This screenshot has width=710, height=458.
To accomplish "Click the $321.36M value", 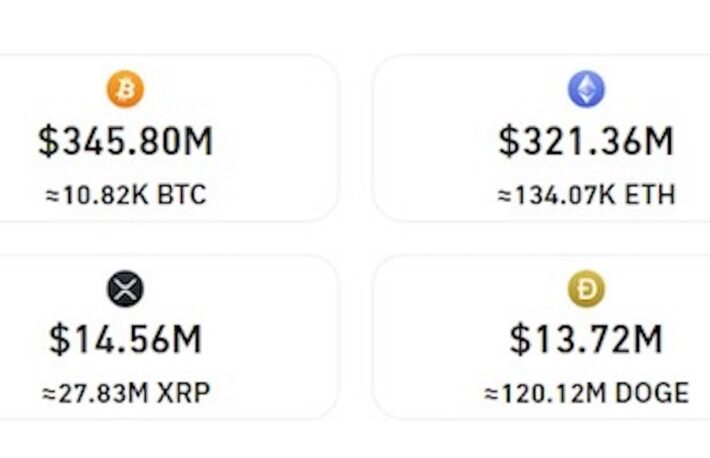I will point(586,141).
